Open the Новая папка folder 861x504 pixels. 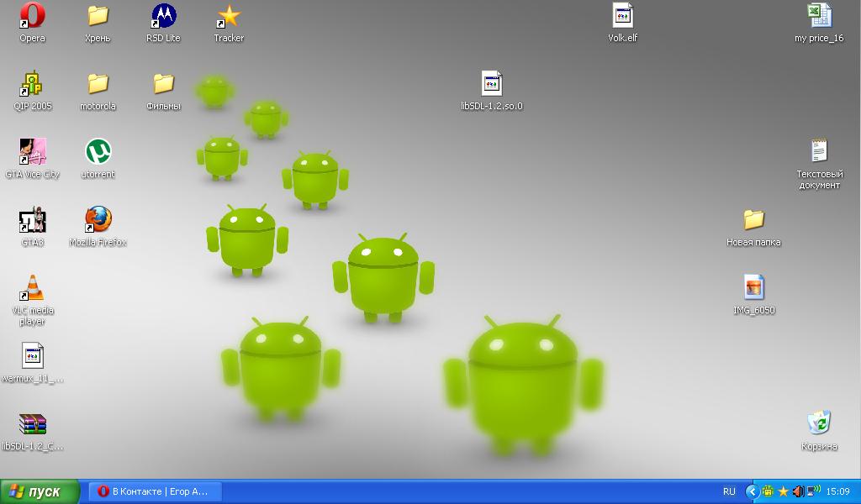point(753,219)
